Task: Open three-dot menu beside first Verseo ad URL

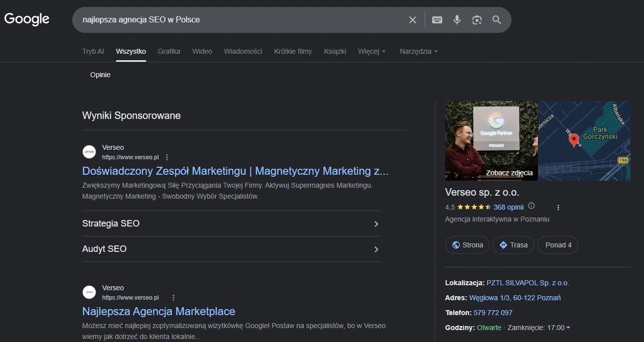Action: (167, 157)
